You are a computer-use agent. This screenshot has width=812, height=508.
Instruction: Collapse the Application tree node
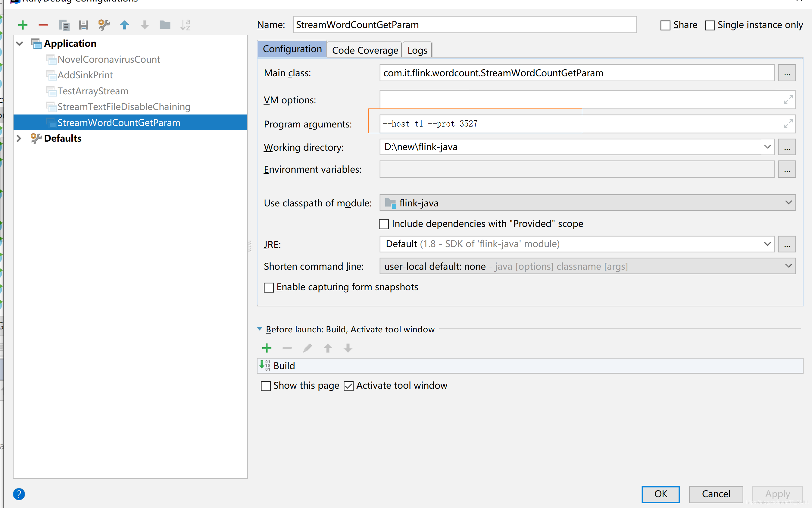point(20,43)
